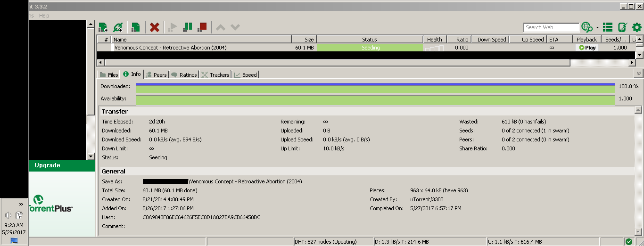Select the Venomous Concept torrent row
The width and height of the screenshot is (644, 246).
[x=366, y=48]
